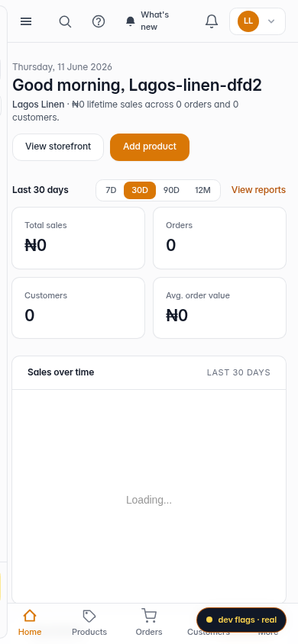Open the View reports link

pos(258,190)
